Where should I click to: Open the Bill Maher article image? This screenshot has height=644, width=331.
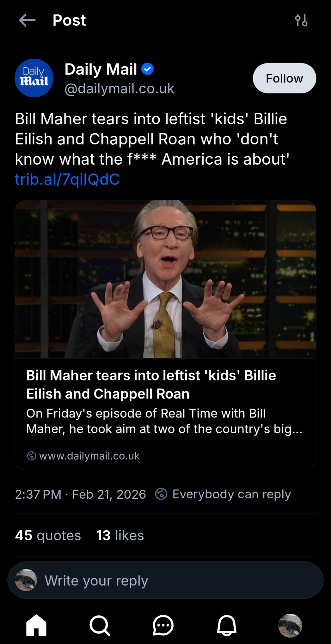click(165, 279)
